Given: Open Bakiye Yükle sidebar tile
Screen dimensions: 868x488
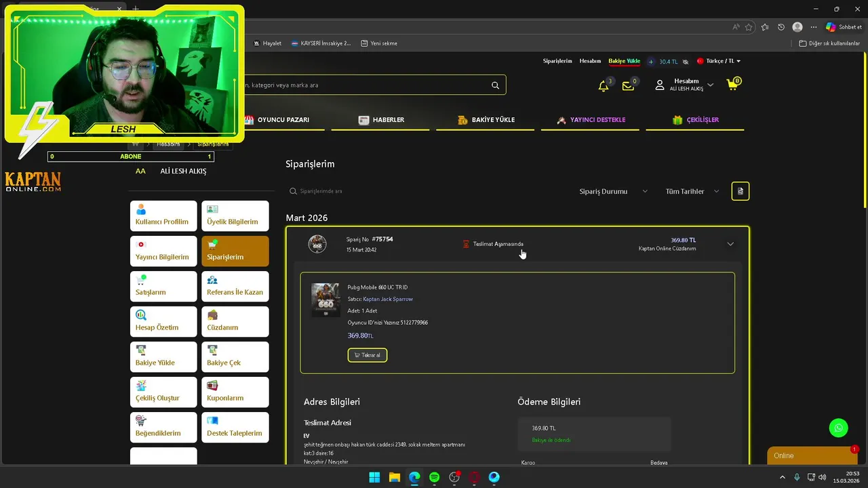Looking at the screenshot, I should [x=163, y=357].
